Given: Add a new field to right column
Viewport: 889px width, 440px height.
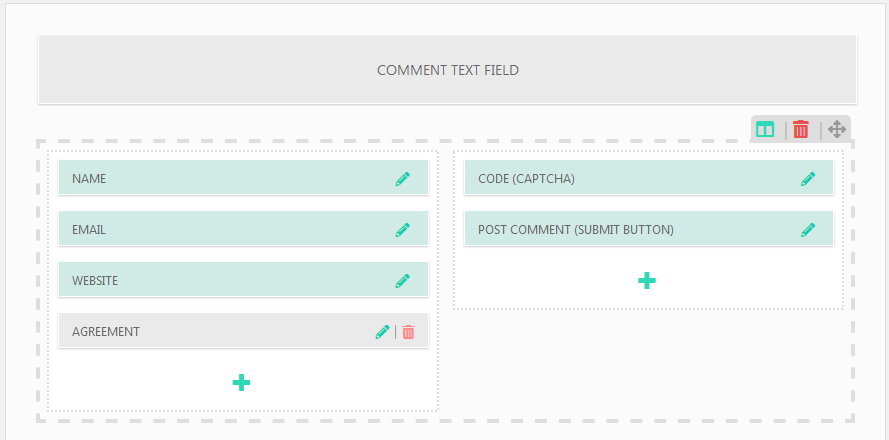Looking at the screenshot, I should 647,281.
